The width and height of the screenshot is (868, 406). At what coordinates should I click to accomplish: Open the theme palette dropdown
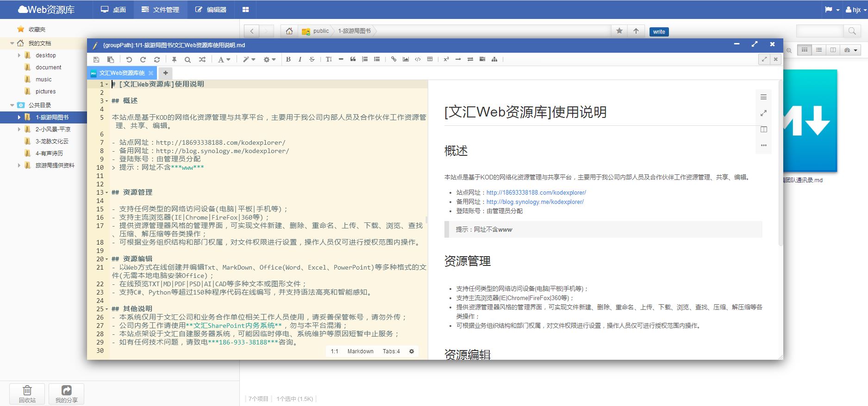(851, 50)
